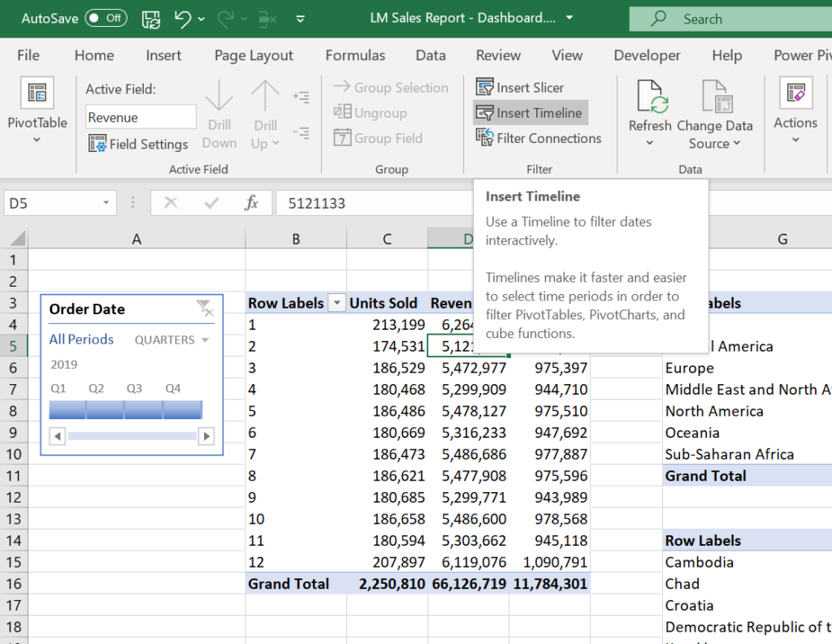The height and width of the screenshot is (644, 832).
Task: Click Insert Slicer in Filter group
Action: pos(520,88)
